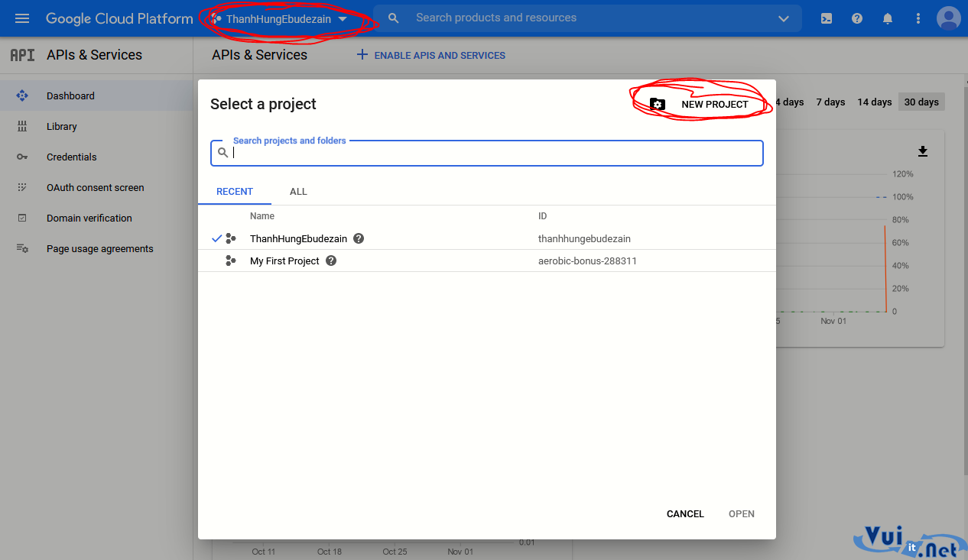The width and height of the screenshot is (968, 560).
Task: Click the Name column header
Action: tap(262, 216)
